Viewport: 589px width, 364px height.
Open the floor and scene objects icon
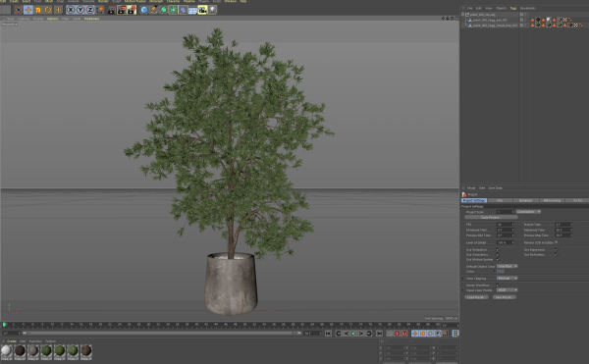pyautogui.click(x=192, y=10)
